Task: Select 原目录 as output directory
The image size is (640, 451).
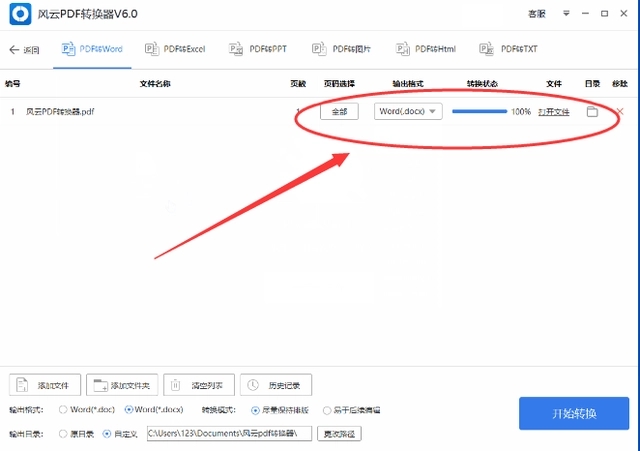Action: click(x=64, y=434)
